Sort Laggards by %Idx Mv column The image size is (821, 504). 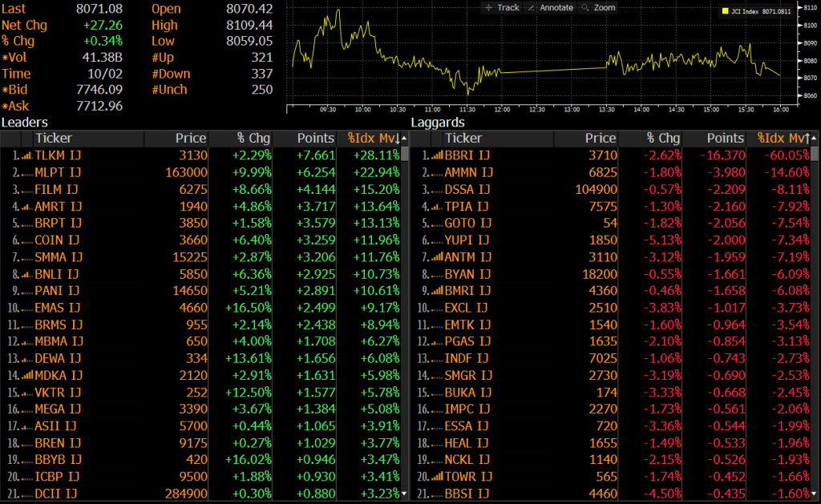pos(783,139)
